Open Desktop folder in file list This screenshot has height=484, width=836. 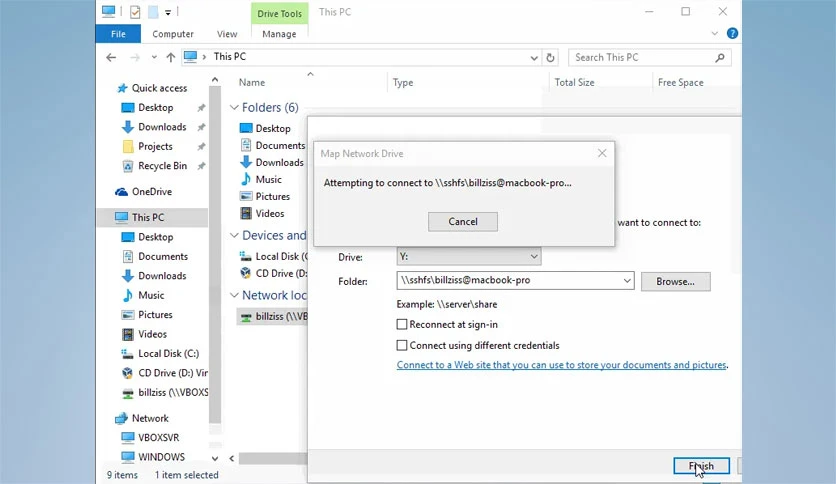[x=272, y=128]
